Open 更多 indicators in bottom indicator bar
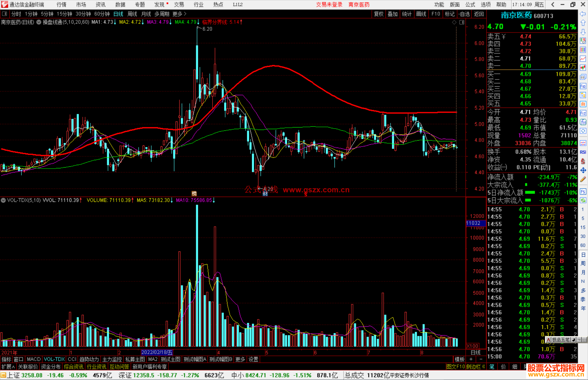Screen dimensions: 588x380 (240, 359)
